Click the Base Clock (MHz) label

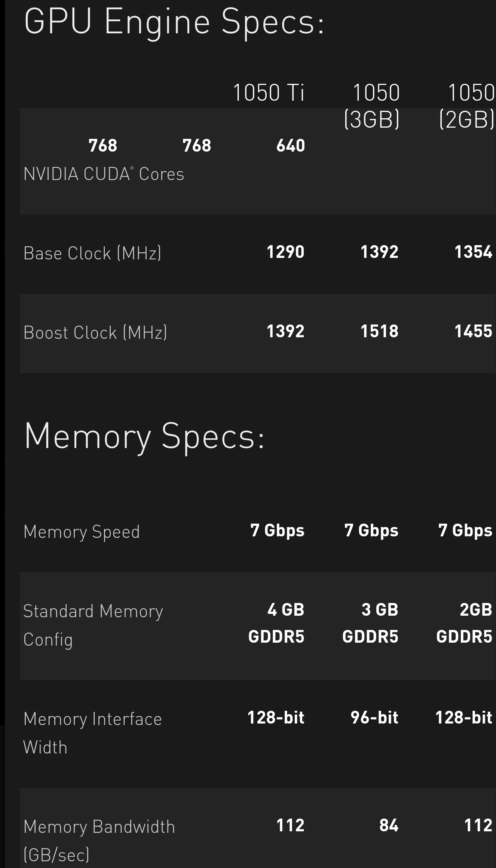tap(92, 253)
